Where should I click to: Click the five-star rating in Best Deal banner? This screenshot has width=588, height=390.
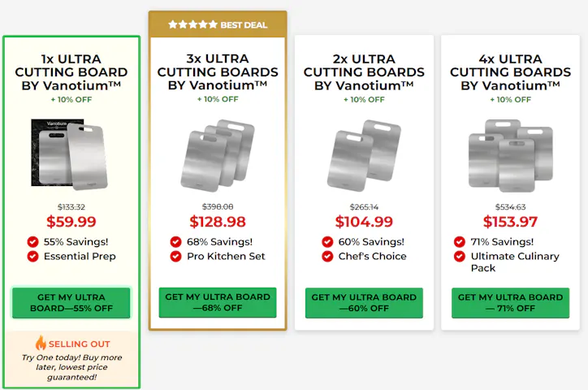pos(192,24)
